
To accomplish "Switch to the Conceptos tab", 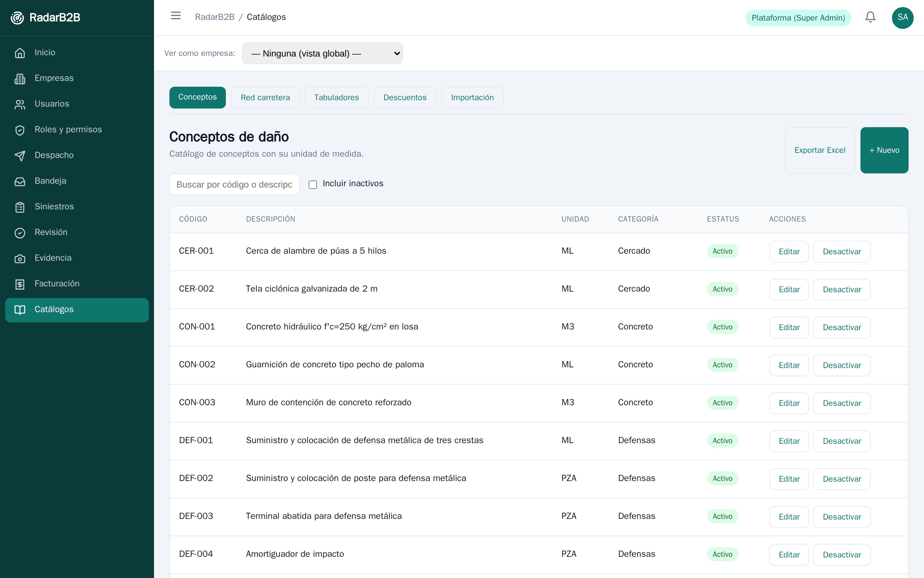I will [197, 98].
